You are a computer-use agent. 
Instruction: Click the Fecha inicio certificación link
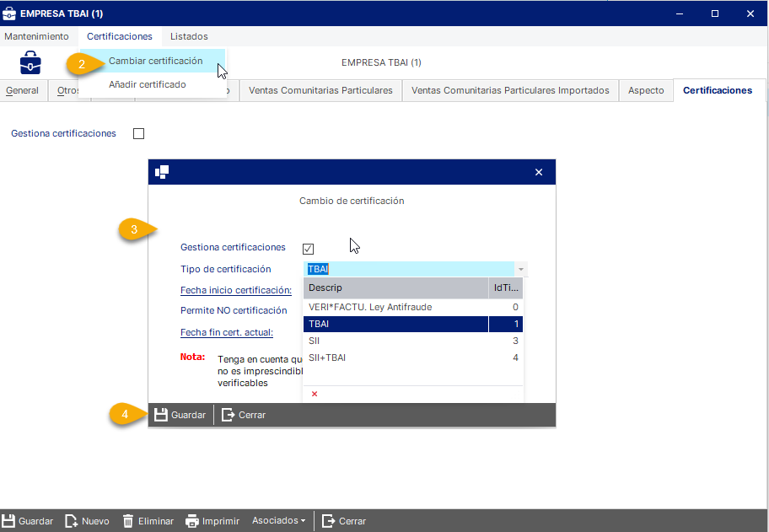[x=236, y=290]
